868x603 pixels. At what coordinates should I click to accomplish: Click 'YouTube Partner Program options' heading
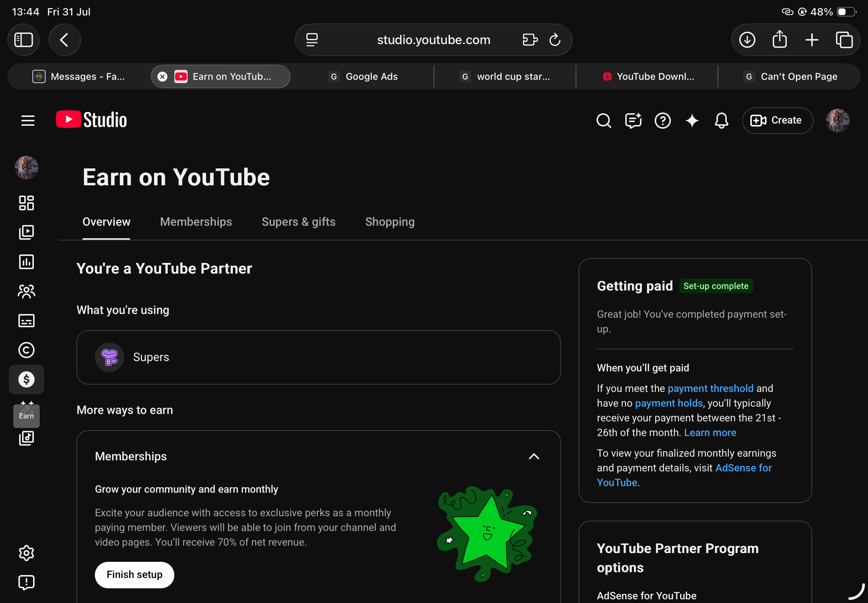pos(677,558)
